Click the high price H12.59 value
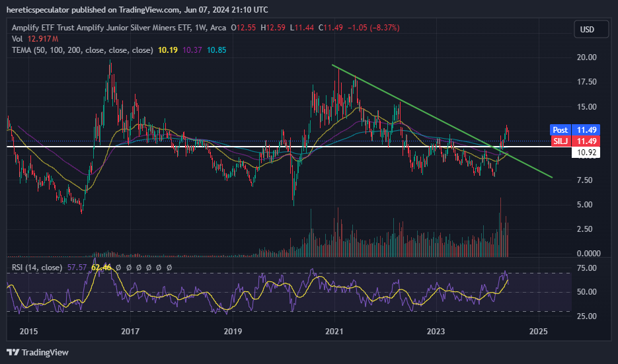 (x=273, y=28)
